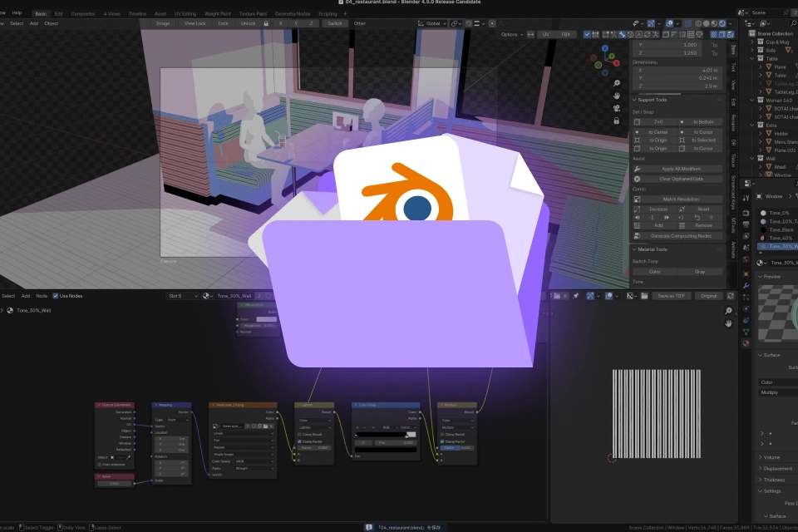Screen dimensions: 798x532
Task: Click the viewport zoom magnifier gizmo
Action: click(x=616, y=83)
